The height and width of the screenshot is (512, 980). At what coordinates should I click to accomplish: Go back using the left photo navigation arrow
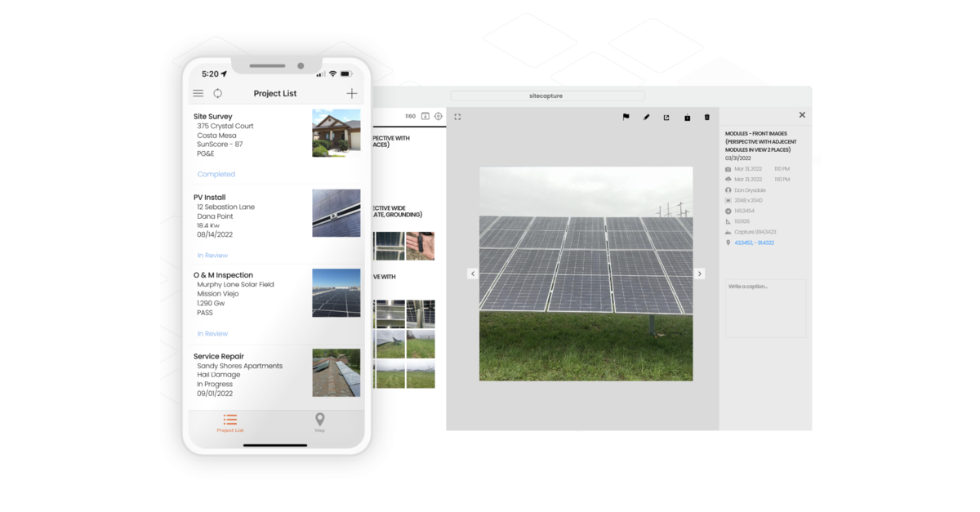point(473,274)
